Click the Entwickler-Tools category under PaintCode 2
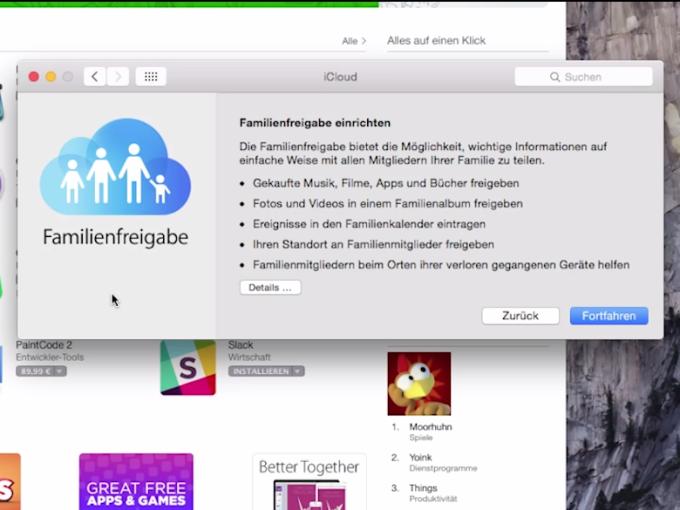The height and width of the screenshot is (510, 680). 50,357
